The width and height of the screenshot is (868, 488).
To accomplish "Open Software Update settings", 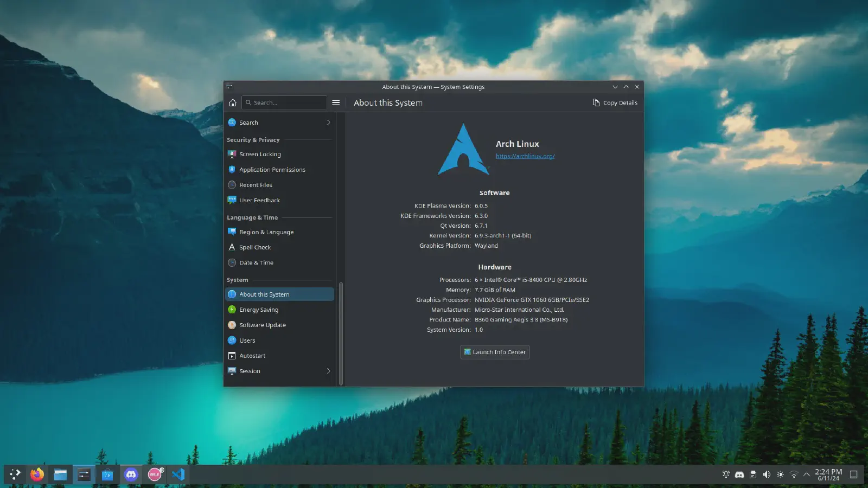I will click(279, 325).
